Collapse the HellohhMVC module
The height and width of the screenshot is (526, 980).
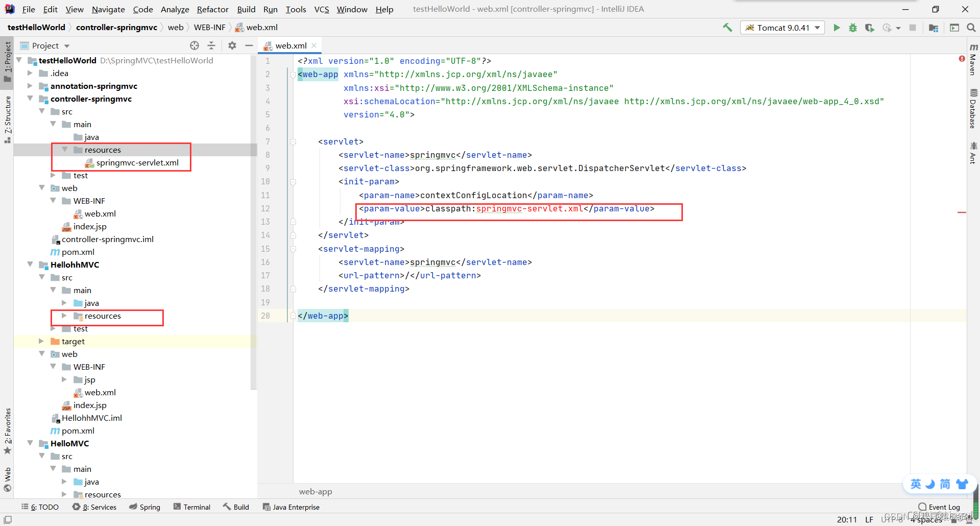pyautogui.click(x=30, y=265)
